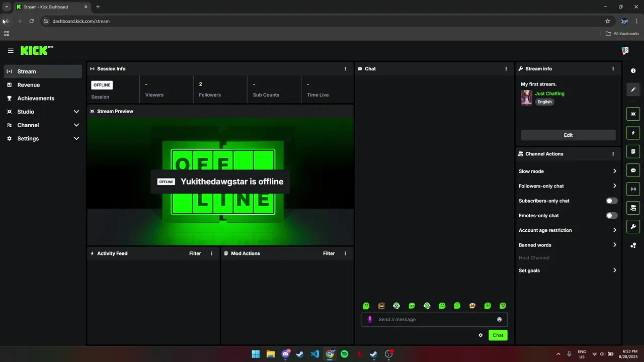The width and height of the screenshot is (644, 362).
Task: Open chat settings gear icon
Action: click(480, 335)
